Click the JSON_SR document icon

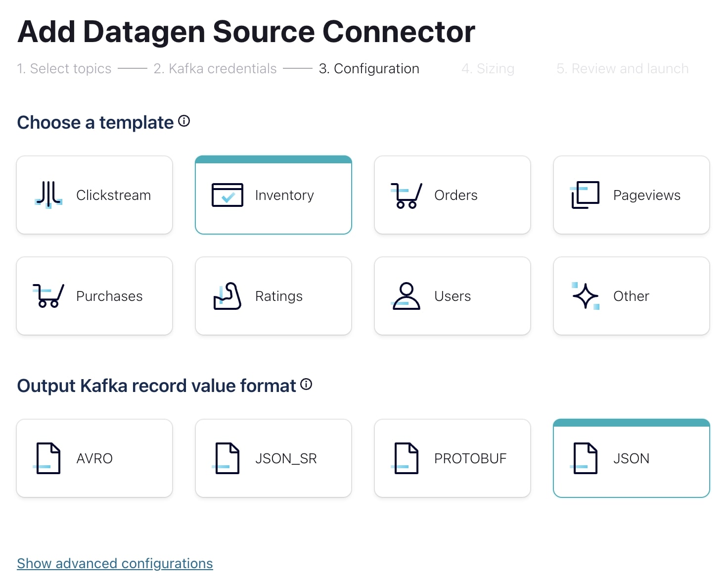(227, 458)
